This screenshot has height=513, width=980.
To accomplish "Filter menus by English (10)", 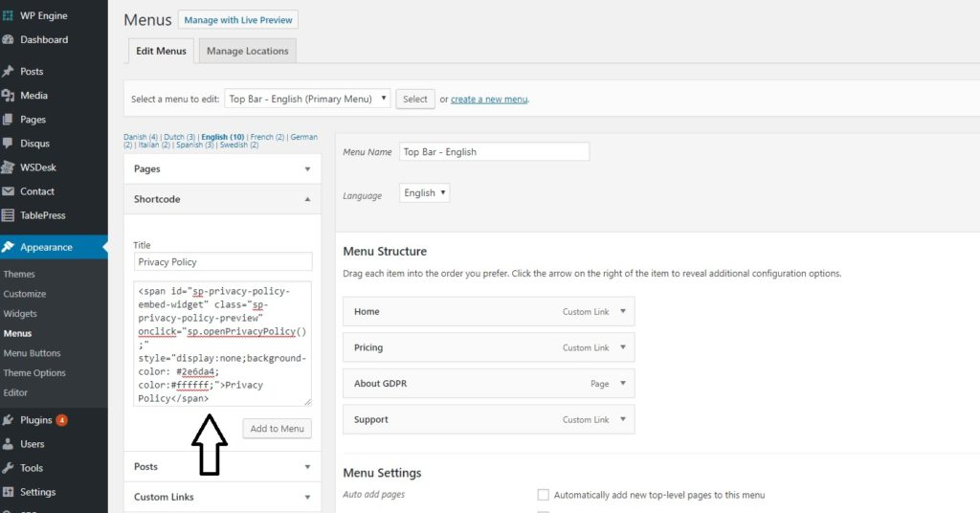I will click(223, 137).
